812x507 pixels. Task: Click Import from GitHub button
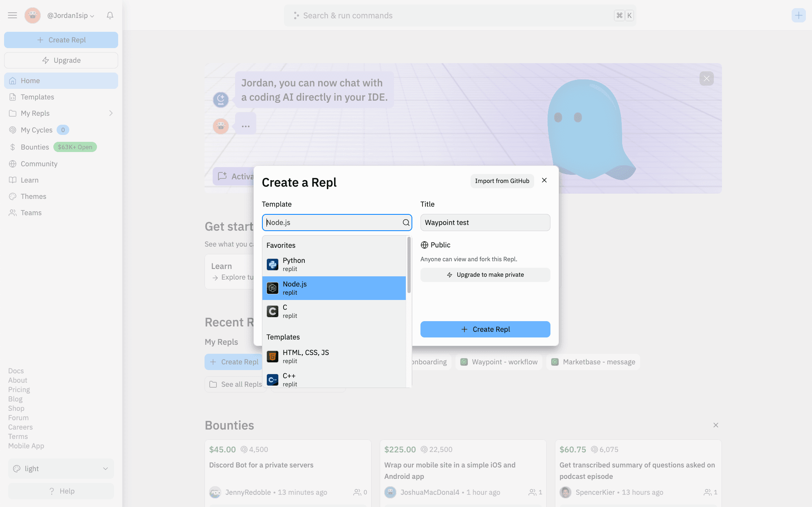502,181
